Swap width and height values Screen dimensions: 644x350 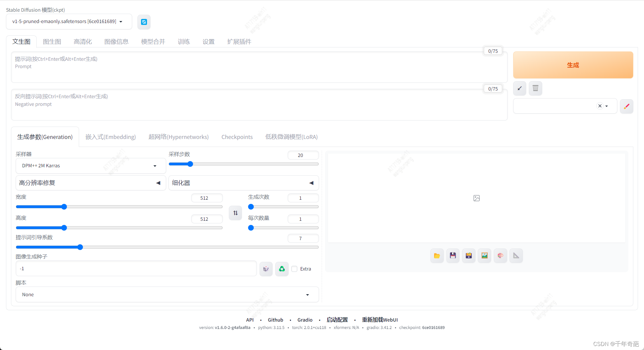[236, 213]
